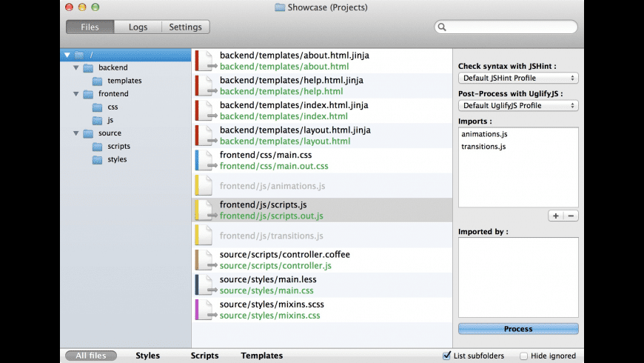The image size is (644, 363).
Task: Toggle the List subfolders checkbox
Action: click(x=446, y=356)
